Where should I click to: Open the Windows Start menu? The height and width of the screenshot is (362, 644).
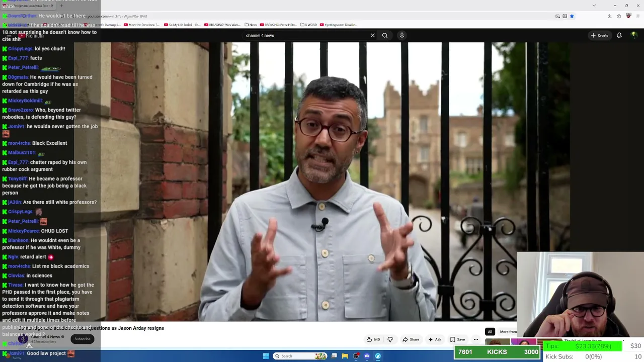(x=266, y=356)
